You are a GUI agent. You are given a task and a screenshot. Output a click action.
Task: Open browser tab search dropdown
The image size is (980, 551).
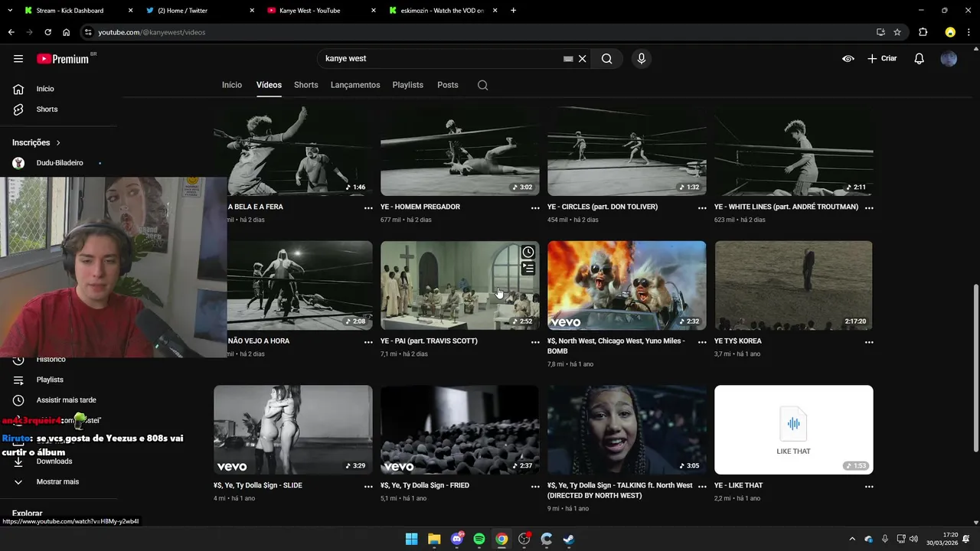coord(9,11)
